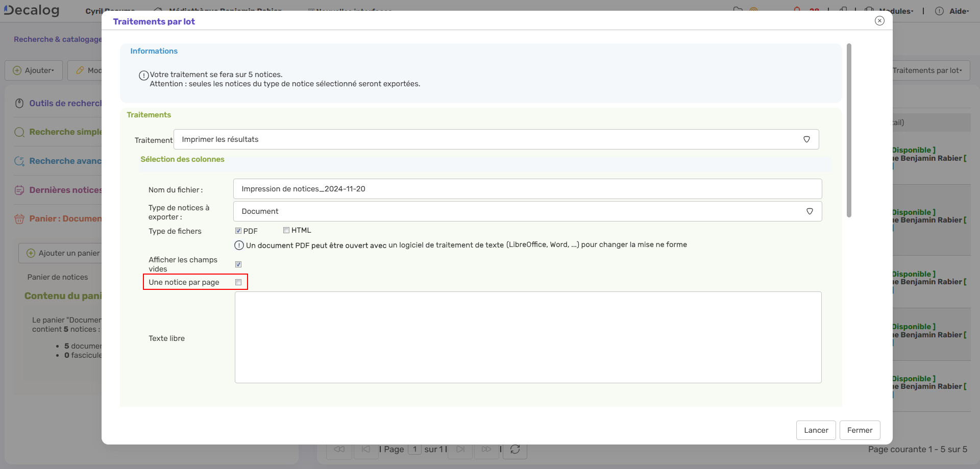Screen dimensions: 980x469
Task: Close the dialog with the Fermer button
Action: pyautogui.click(x=860, y=430)
